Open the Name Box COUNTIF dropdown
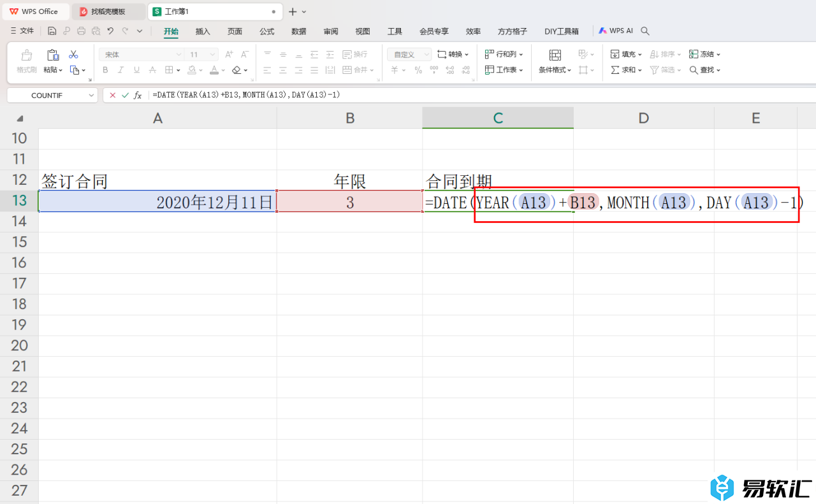The height and width of the screenshot is (504, 816). 92,95
